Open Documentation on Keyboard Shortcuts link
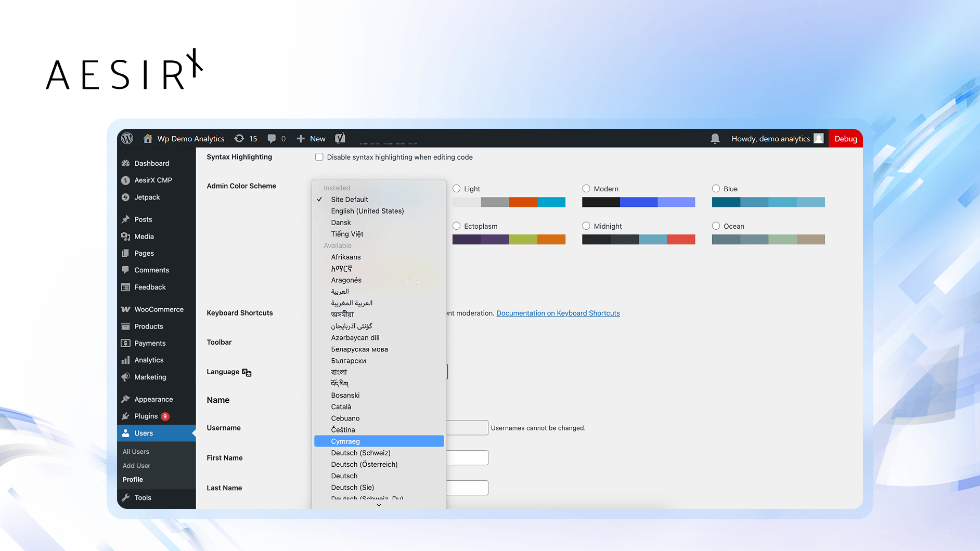Screen dimensions: 980x551 (x=558, y=313)
